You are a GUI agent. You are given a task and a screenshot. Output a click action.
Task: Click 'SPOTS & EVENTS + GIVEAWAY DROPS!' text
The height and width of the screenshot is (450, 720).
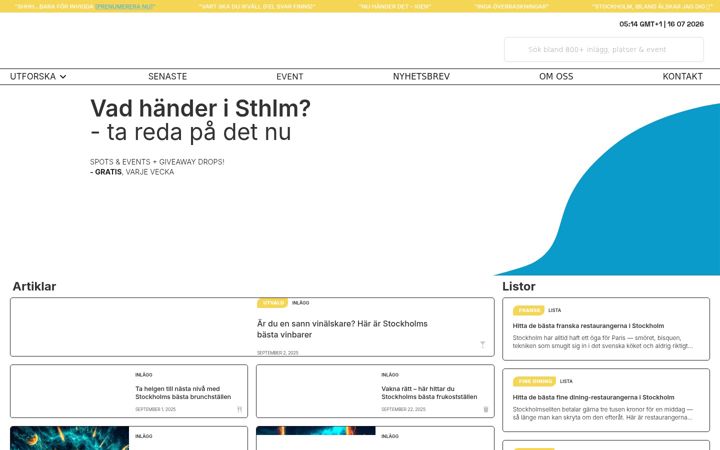pos(157,162)
